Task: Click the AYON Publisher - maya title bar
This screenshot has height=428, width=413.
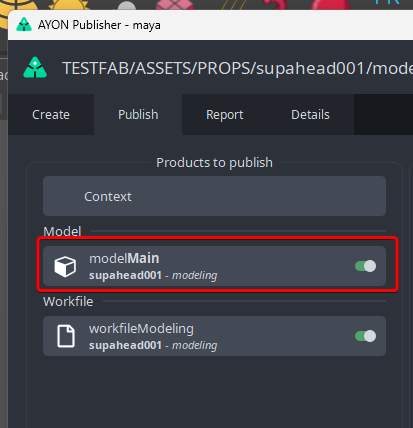Action: click(210, 25)
